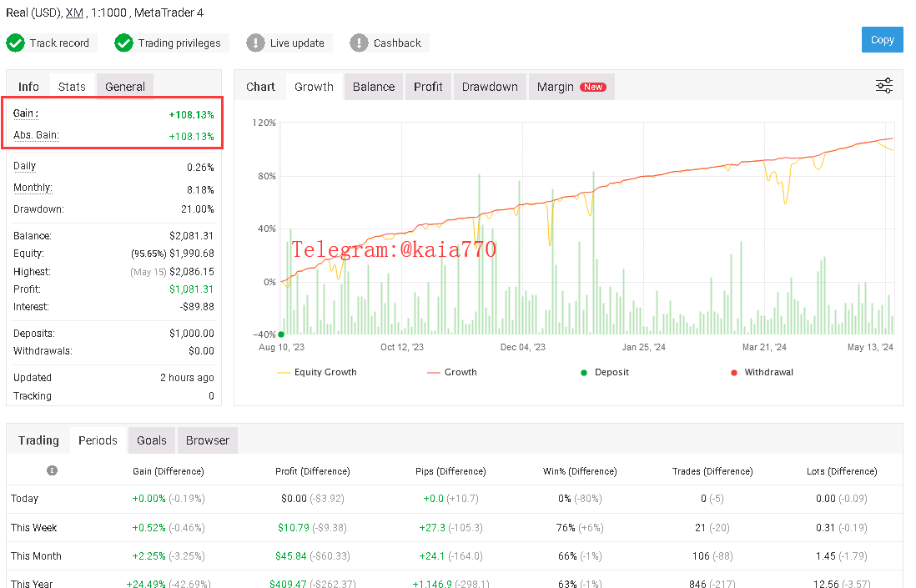Viewport: 916px width, 588px height.
Task: Toggle Growth series in chart legend
Action: [x=452, y=372]
